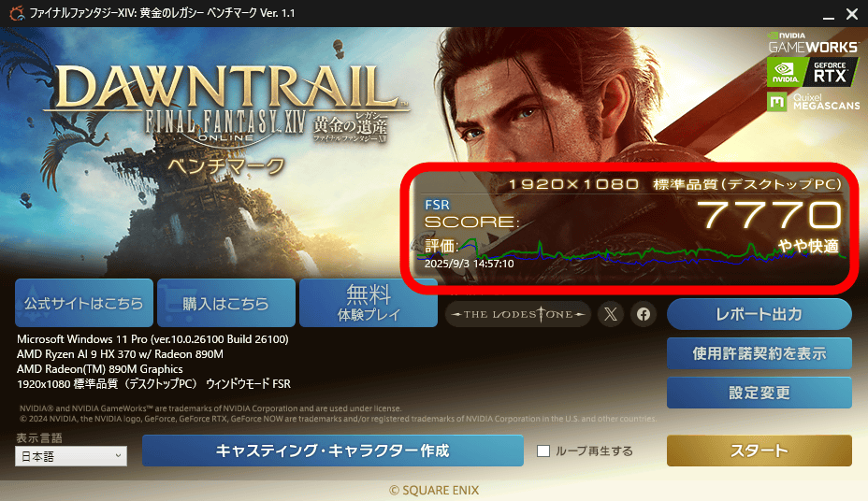Select the 無料体験プレイ button
Viewport: 868px width, 501px height.
point(369,303)
